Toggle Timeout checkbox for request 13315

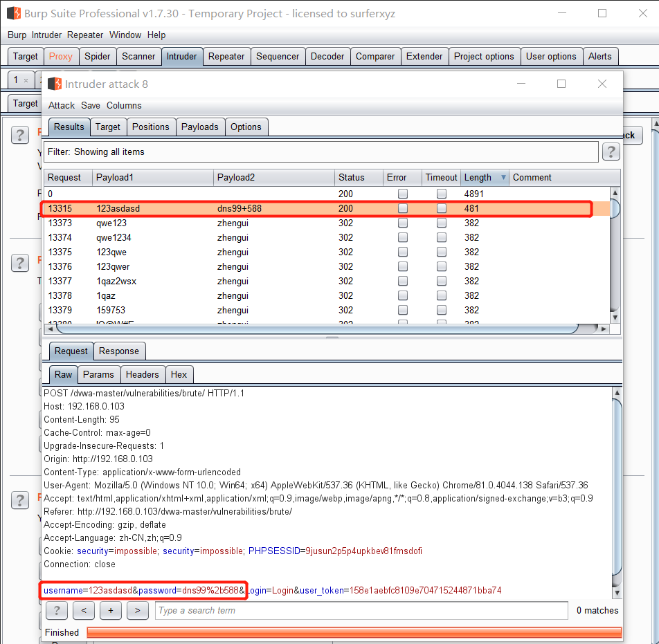[442, 208]
